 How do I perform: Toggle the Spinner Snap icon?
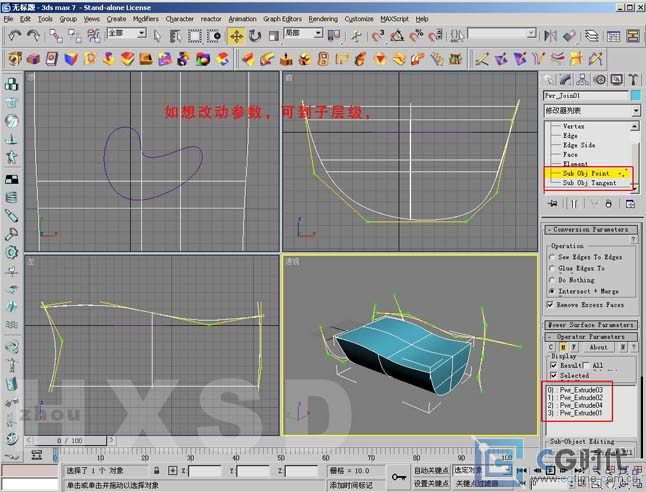point(435,36)
